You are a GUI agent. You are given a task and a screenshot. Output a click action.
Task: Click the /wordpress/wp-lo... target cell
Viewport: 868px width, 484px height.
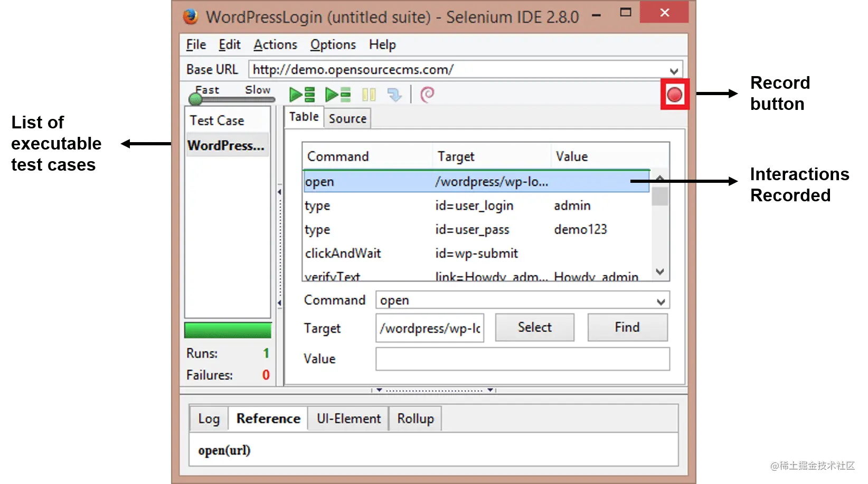tap(492, 182)
